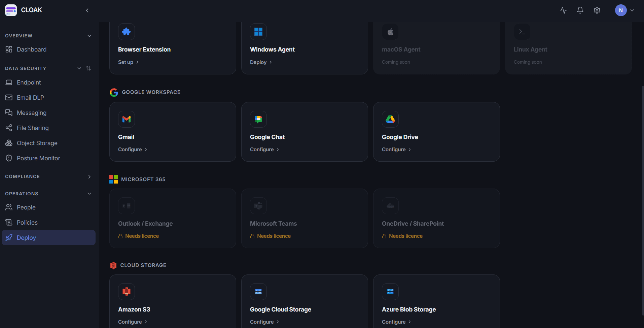644x328 pixels.
Task: Open the user account dropdown arrow
Action: pyautogui.click(x=632, y=10)
